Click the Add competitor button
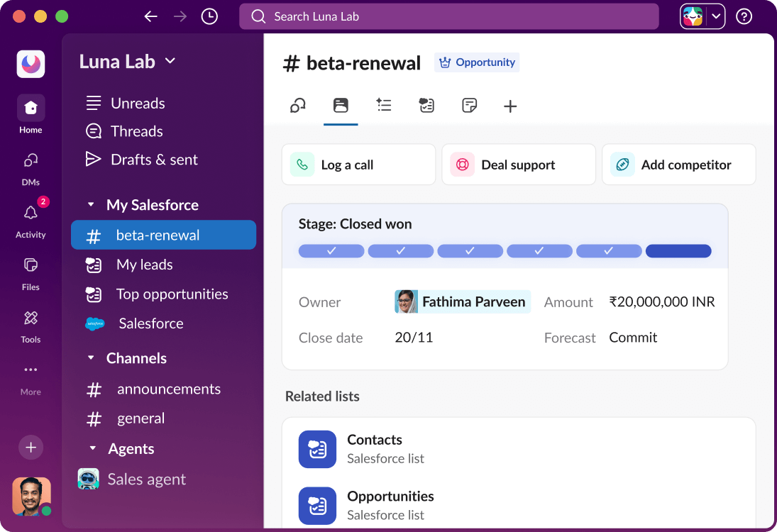 click(678, 164)
